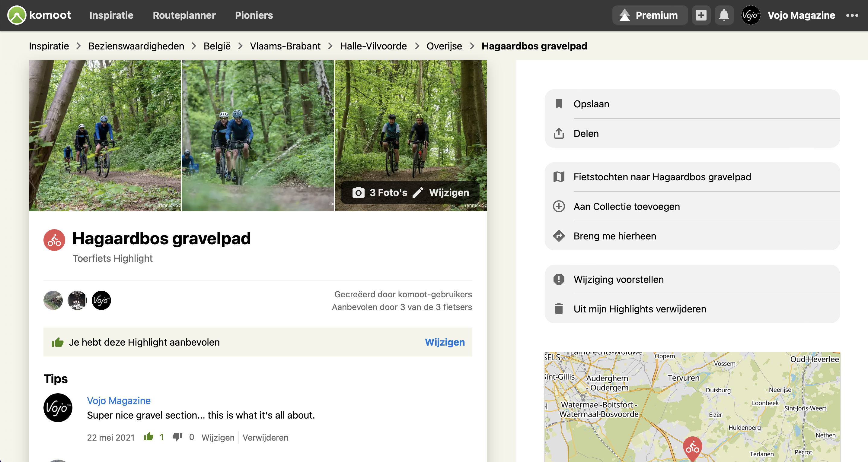Click the Opslaan bookmark icon
The height and width of the screenshot is (462, 868).
pos(559,104)
